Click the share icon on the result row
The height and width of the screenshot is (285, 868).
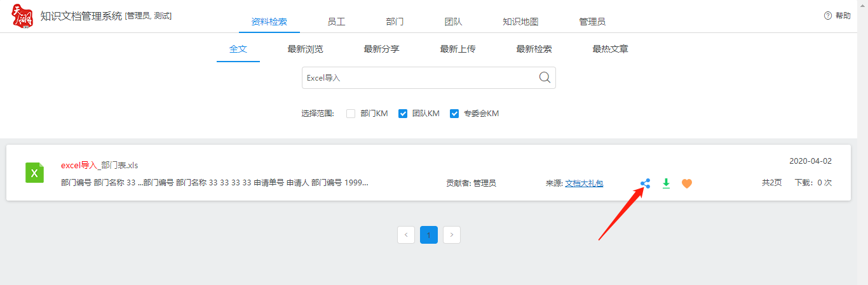pos(645,183)
